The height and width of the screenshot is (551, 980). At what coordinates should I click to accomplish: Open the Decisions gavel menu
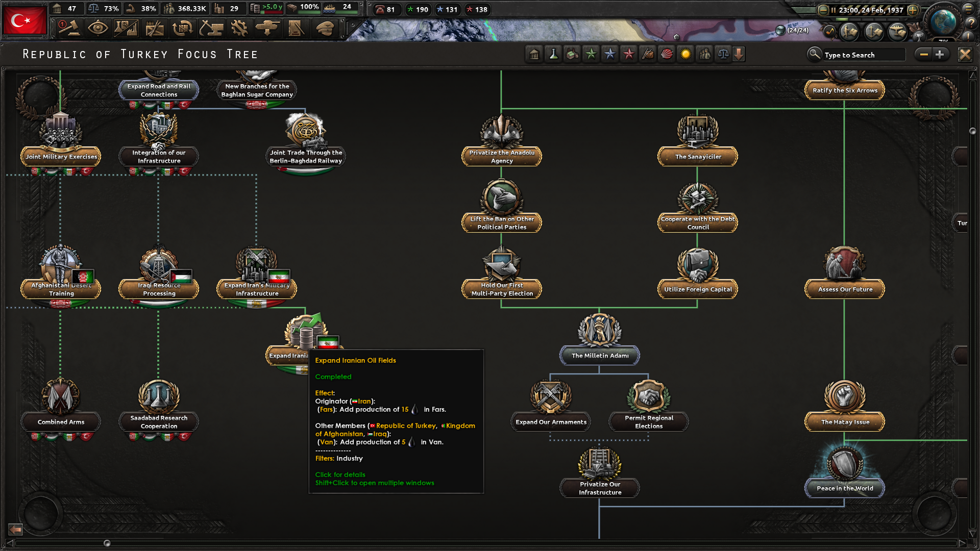(x=69, y=28)
